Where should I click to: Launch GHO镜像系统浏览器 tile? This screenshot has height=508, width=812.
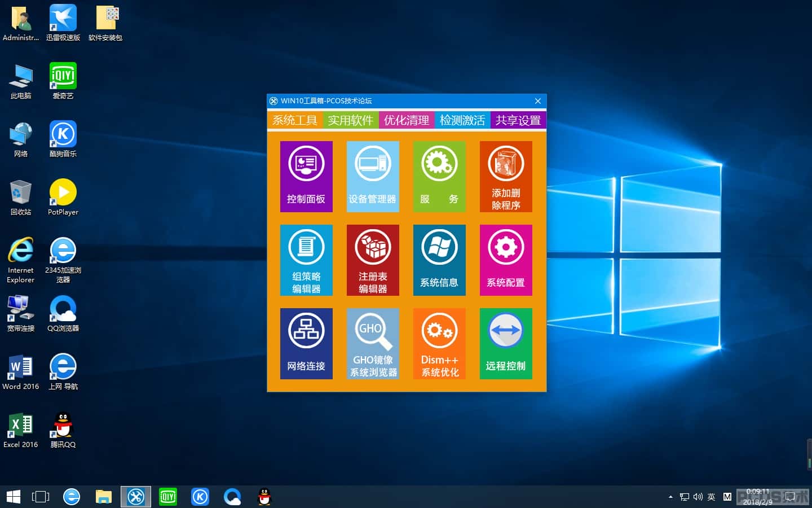click(373, 344)
